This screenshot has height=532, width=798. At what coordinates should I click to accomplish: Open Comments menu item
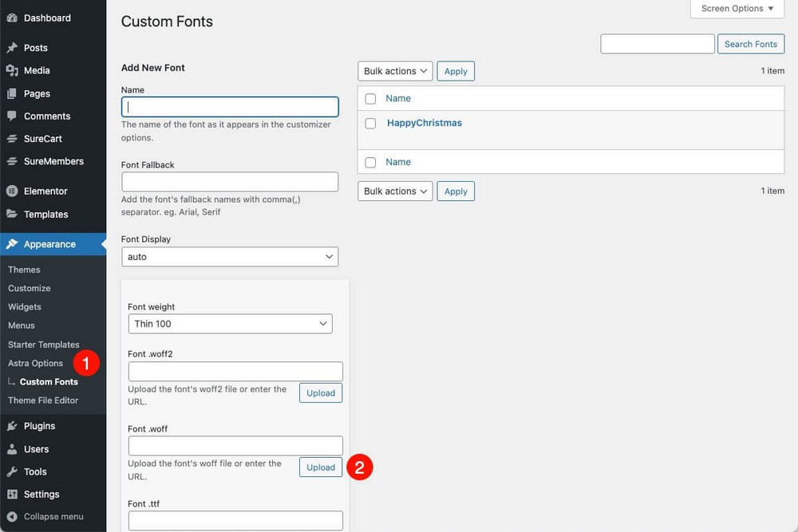tap(47, 116)
